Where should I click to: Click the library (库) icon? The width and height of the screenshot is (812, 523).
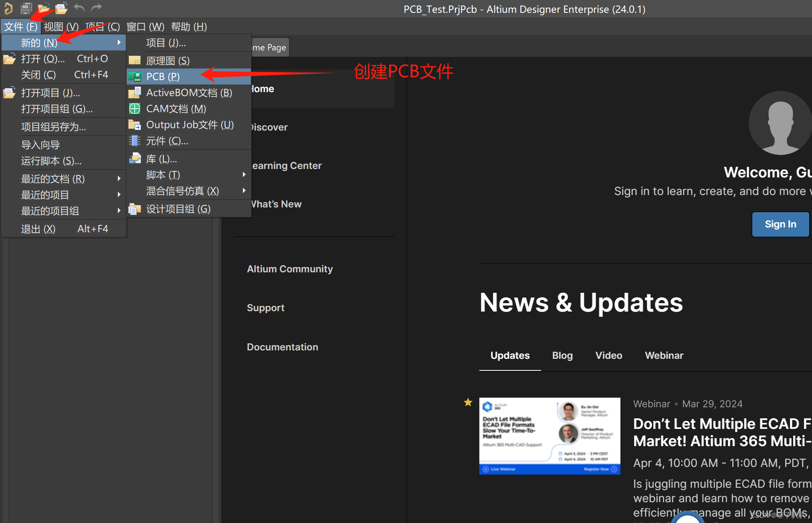(135, 159)
